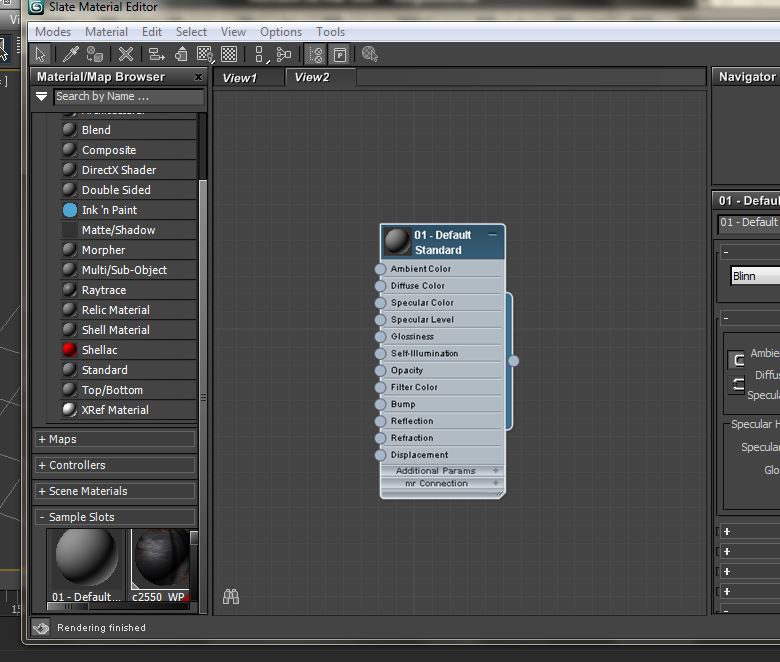Select Blend material in browser
The height and width of the screenshot is (662, 780).
(x=128, y=130)
